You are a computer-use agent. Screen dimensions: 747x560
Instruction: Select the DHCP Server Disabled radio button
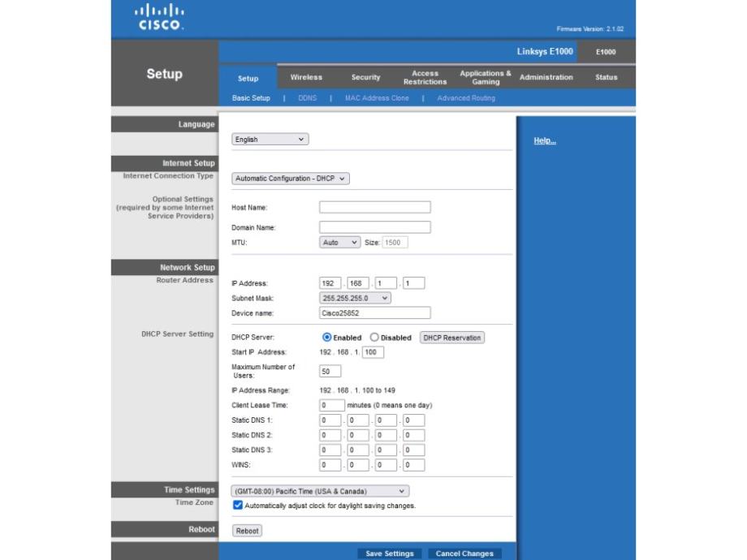[374, 338]
